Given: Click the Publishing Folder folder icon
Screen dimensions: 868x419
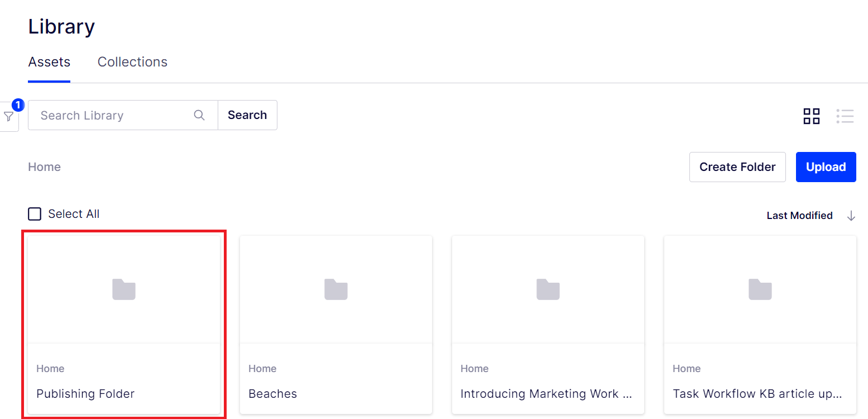Looking at the screenshot, I should click(124, 289).
